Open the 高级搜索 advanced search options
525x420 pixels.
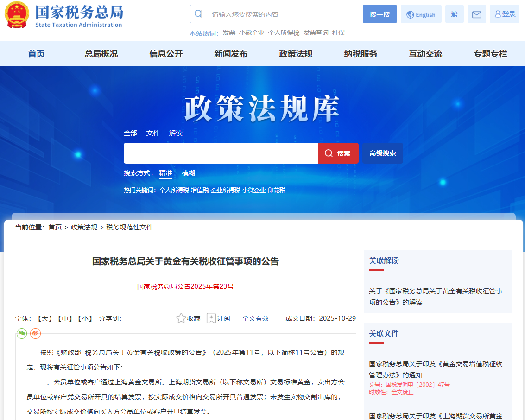pos(382,153)
